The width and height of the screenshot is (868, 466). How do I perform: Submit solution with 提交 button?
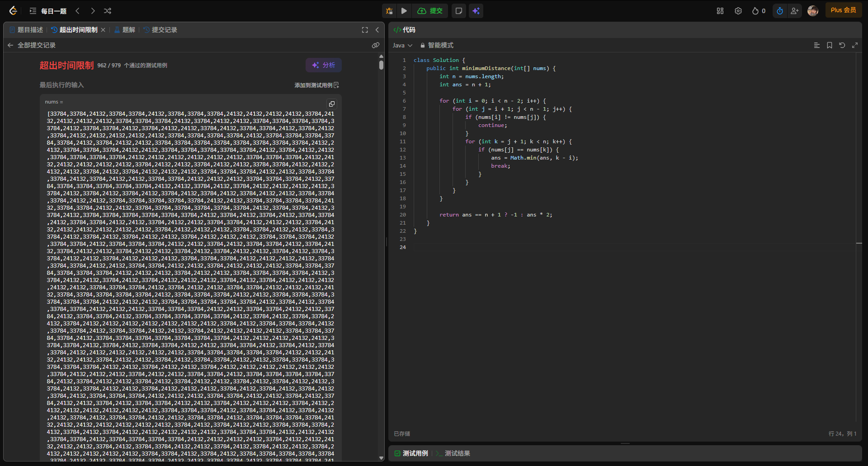click(430, 11)
